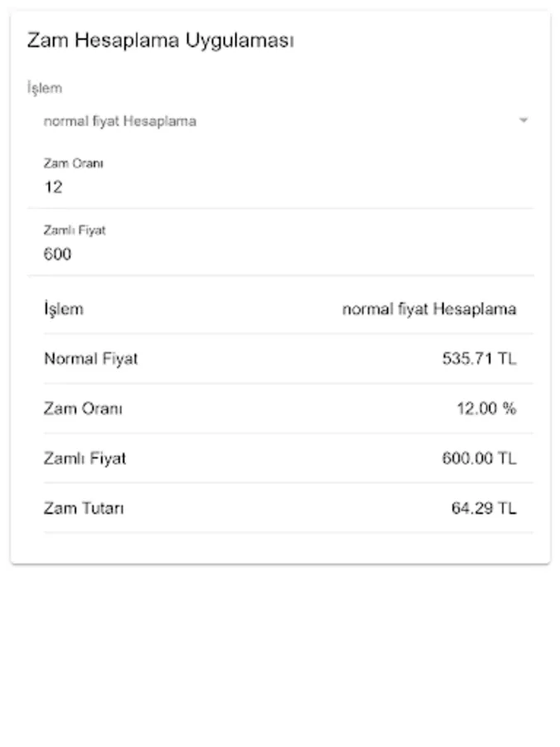Click the 600.00 TL result value
Viewport: 560px width, 747px height.
tap(479, 458)
